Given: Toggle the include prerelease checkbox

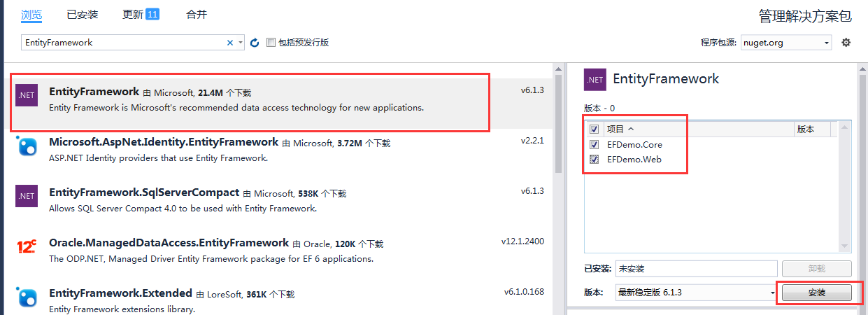Looking at the screenshot, I should tap(271, 43).
